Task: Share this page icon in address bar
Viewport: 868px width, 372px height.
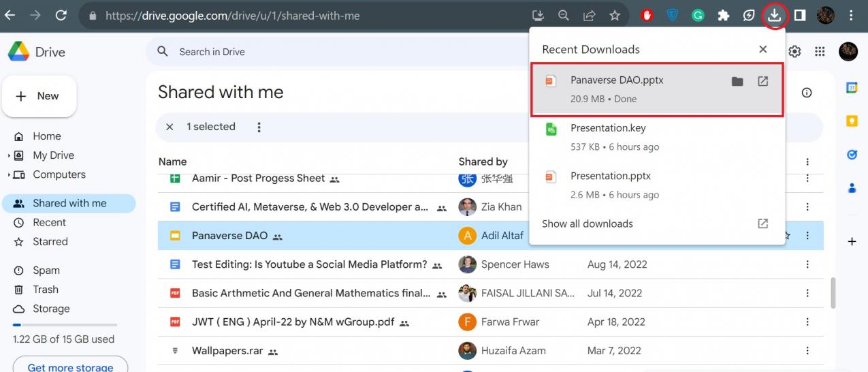Action: pos(589,15)
